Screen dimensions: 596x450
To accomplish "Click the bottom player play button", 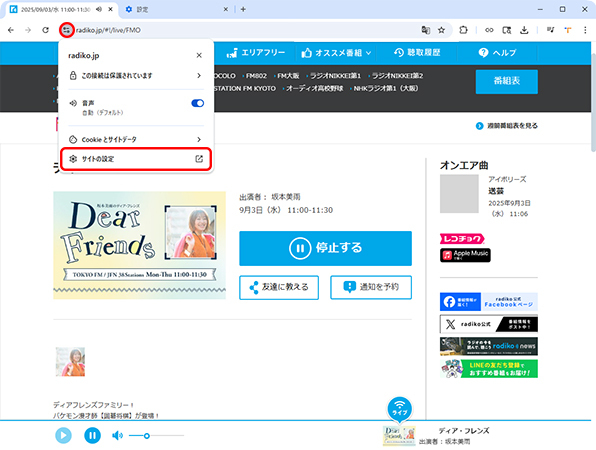I will (x=63, y=436).
